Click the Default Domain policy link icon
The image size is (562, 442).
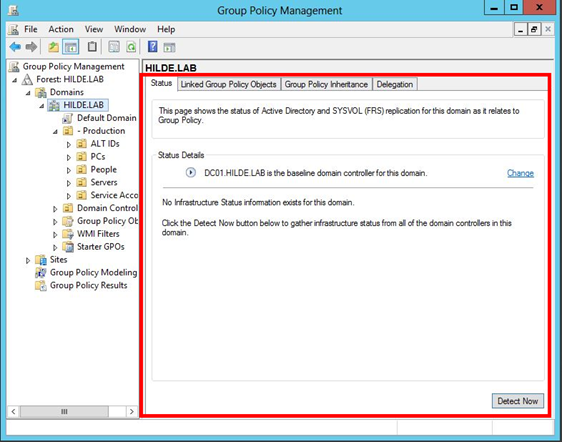pyautogui.click(x=67, y=118)
